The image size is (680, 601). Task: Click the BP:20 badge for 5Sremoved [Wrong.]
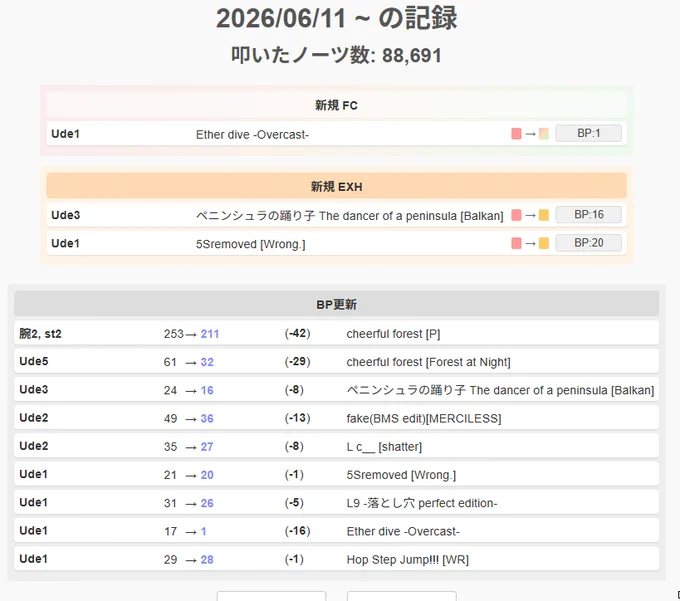point(588,243)
